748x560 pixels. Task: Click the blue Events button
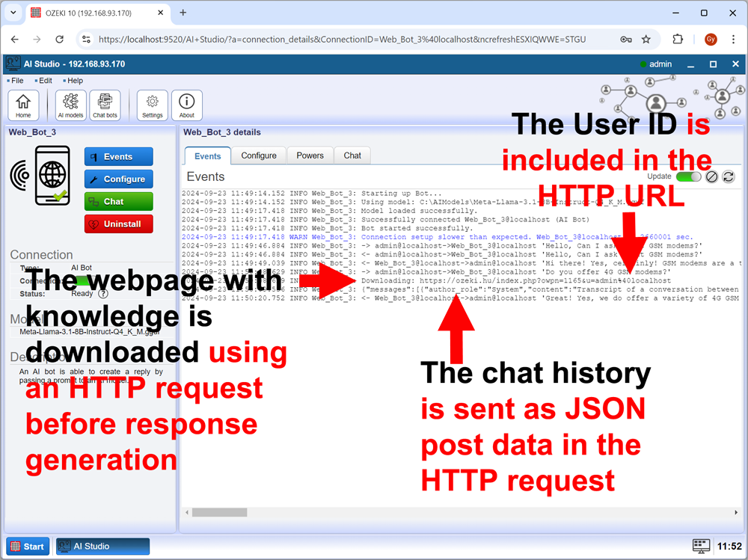119,156
